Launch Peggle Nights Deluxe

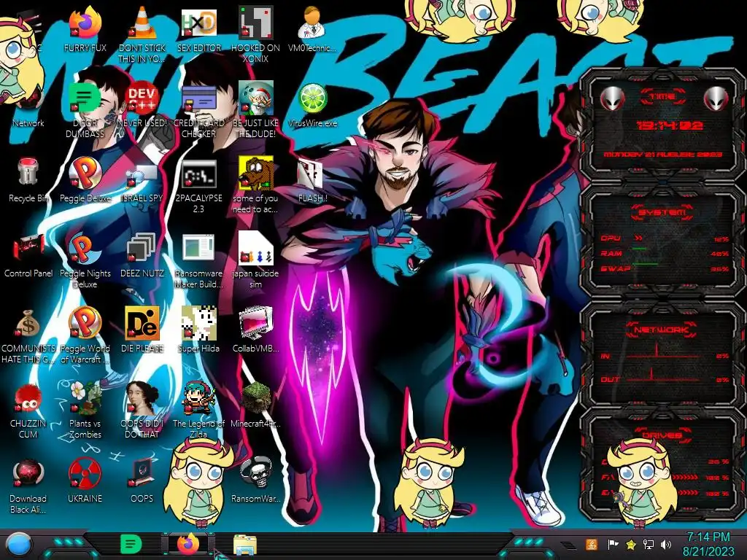coord(85,248)
